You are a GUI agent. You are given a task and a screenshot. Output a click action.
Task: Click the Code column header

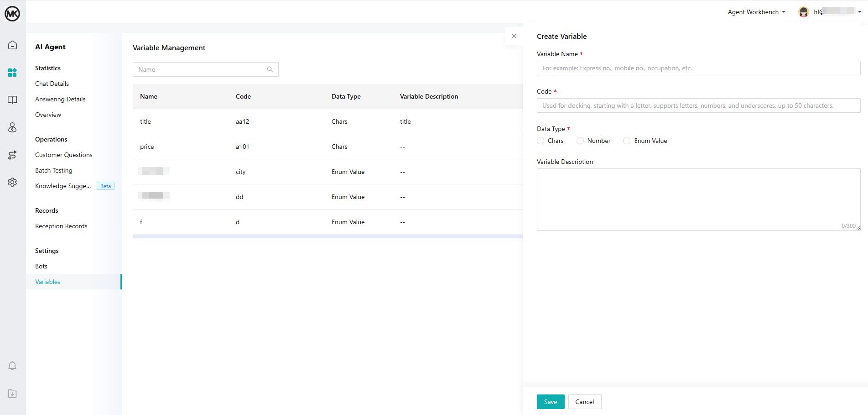tap(243, 96)
